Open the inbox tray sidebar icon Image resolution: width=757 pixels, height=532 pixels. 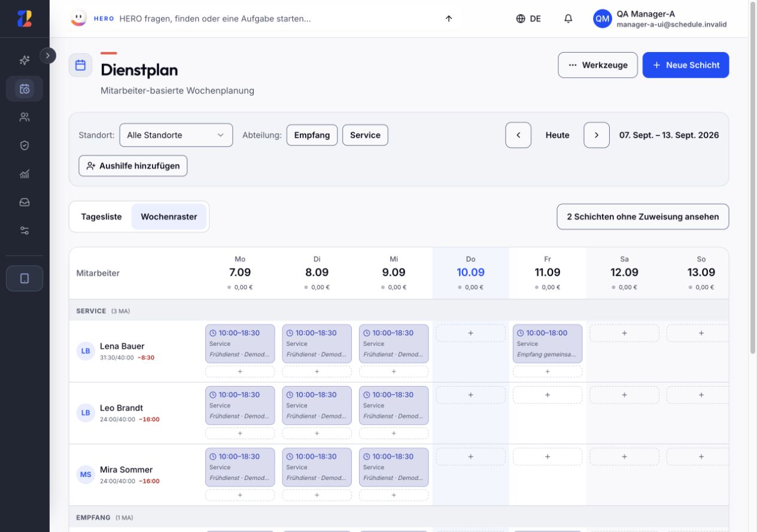pos(25,202)
